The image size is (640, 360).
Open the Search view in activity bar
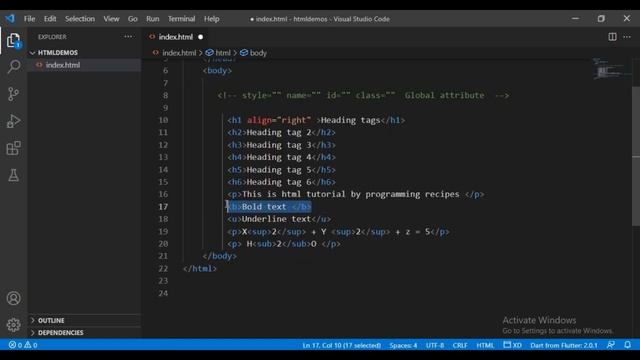click(13, 67)
